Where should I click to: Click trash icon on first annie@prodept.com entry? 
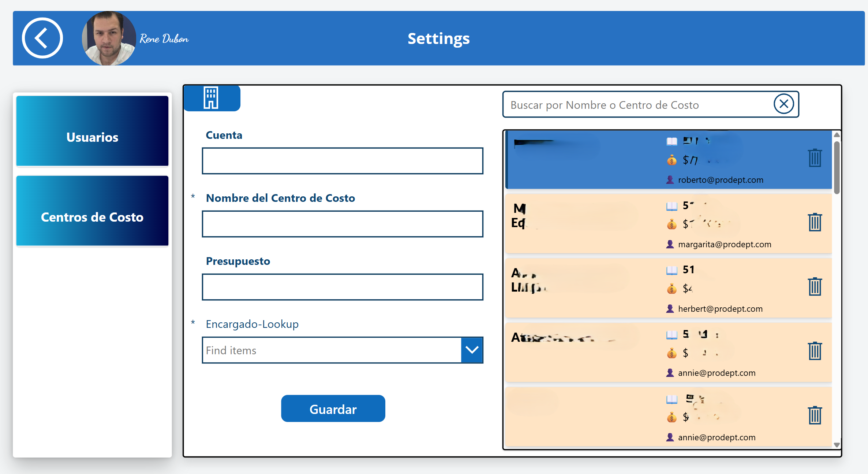tap(815, 351)
